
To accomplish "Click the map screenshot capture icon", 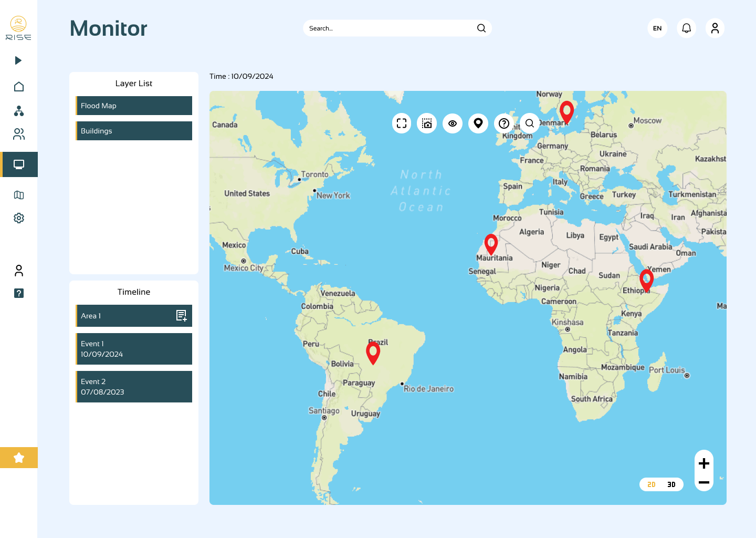I will tap(427, 123).
